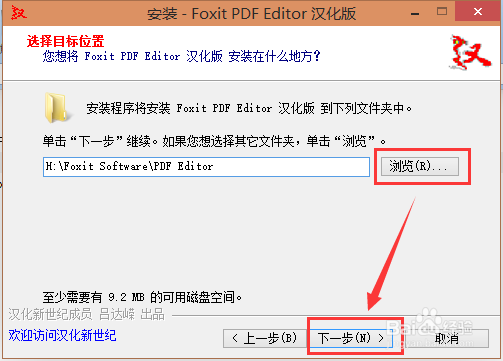Click the 汉化新世纪成员 吕达嵘 出品 text
This screenshot has width=503, height=361.
86,314
